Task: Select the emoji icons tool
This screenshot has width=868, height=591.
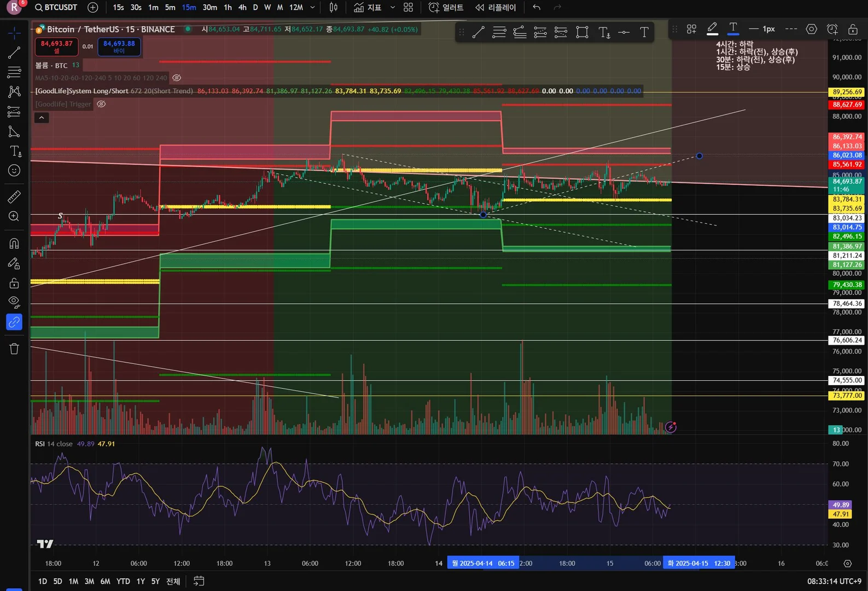Action: pyautogui.click(x=14, y=171)
